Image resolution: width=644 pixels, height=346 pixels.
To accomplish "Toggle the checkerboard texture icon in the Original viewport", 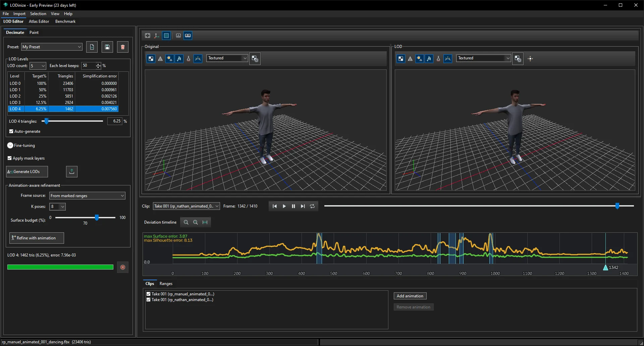I will [151, 59].
